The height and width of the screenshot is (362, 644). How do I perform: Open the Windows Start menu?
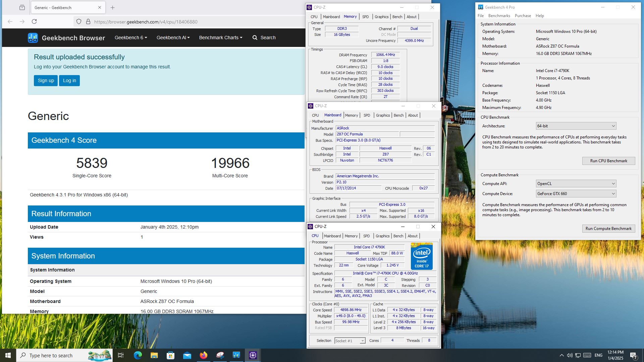pos(8,355)
